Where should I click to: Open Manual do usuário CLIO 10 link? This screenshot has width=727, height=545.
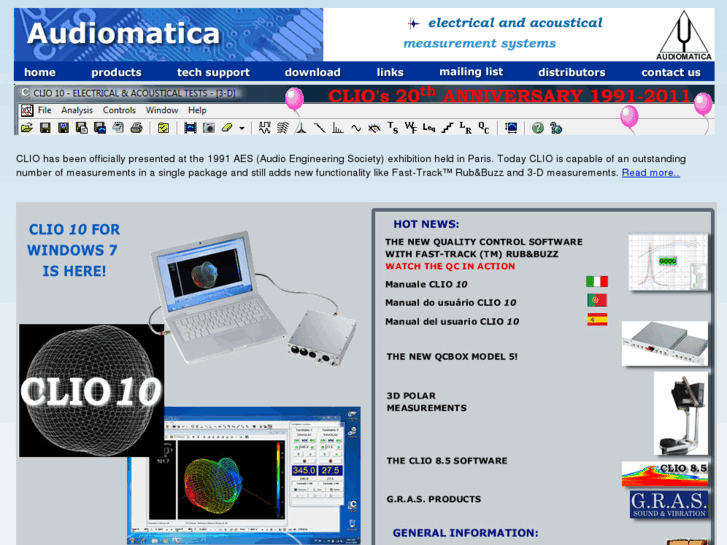click(x=450, y=302)
